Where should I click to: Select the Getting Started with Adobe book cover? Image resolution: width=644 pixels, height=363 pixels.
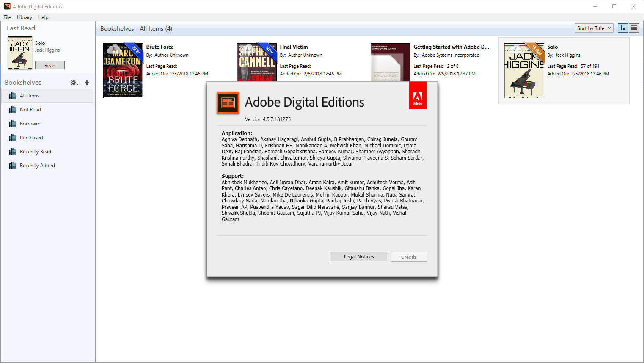391,62
